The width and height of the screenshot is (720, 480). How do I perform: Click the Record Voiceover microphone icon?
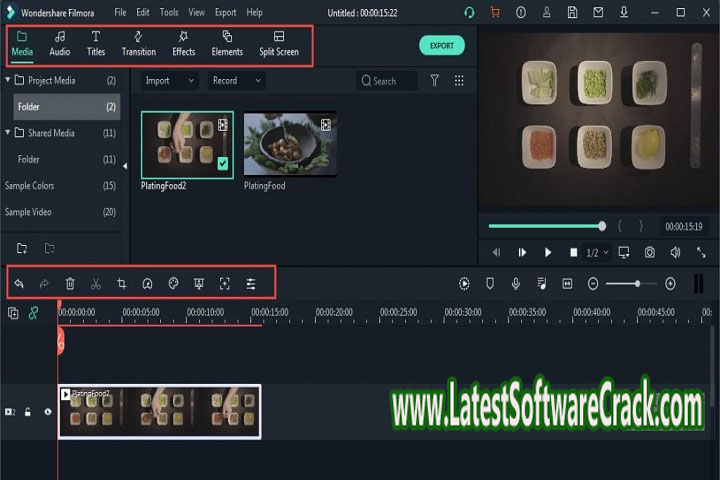click(x=516, y=284)
